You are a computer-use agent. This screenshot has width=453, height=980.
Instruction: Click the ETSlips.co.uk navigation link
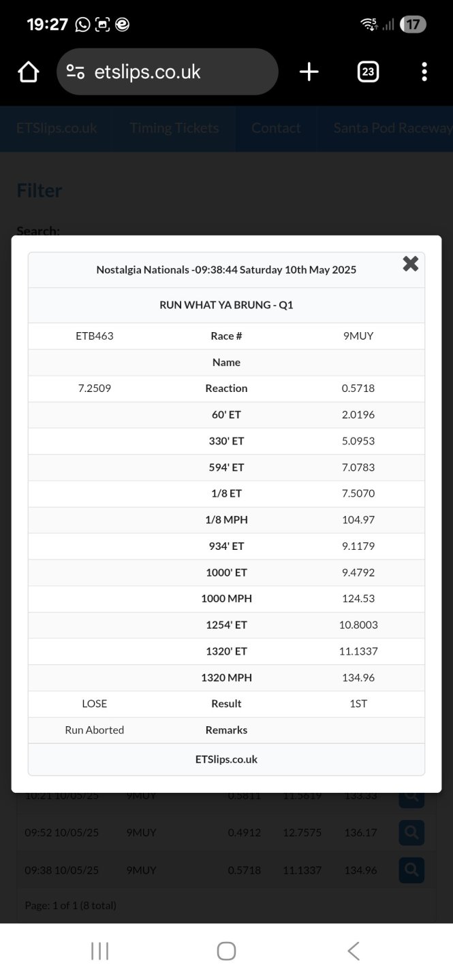[x=57, y=128]
